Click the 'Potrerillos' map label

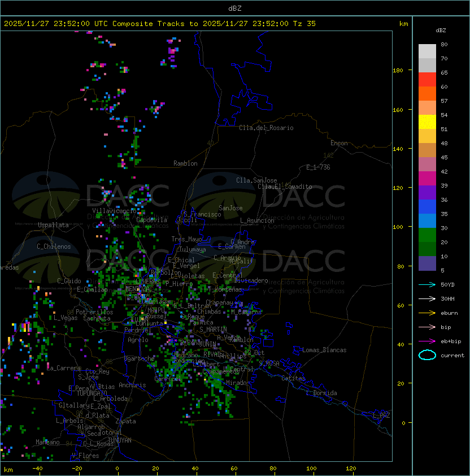pos(94,312)
